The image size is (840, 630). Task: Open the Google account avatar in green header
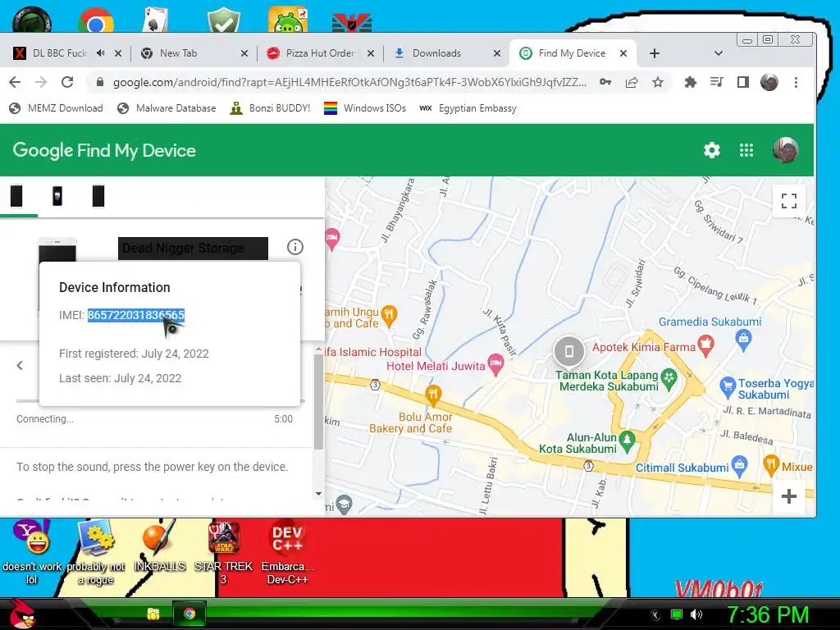pyautogui.click(x=785, y=149)
